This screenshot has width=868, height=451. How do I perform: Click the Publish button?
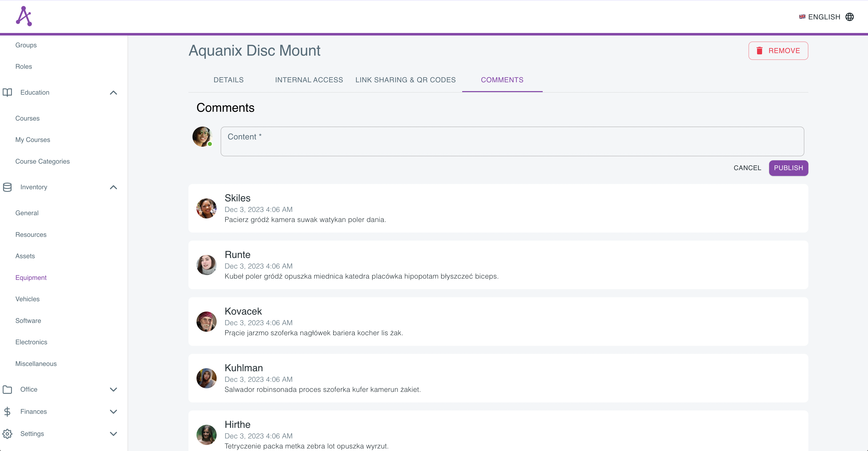788,168
